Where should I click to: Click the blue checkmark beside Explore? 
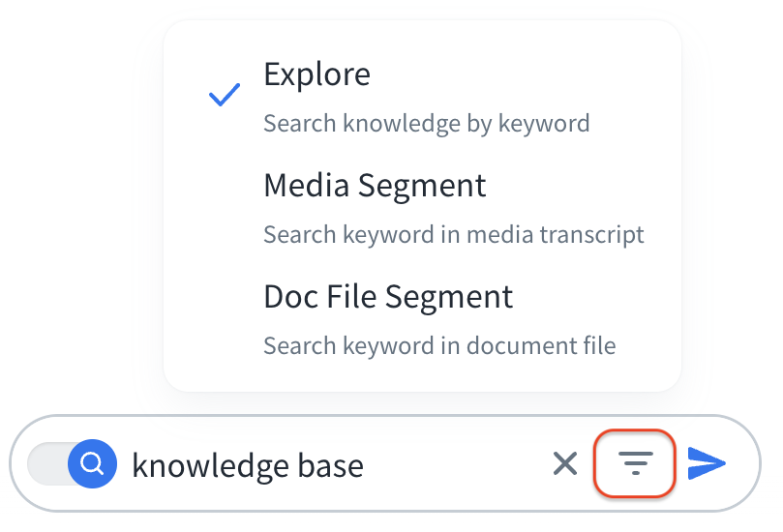point(225,95)
